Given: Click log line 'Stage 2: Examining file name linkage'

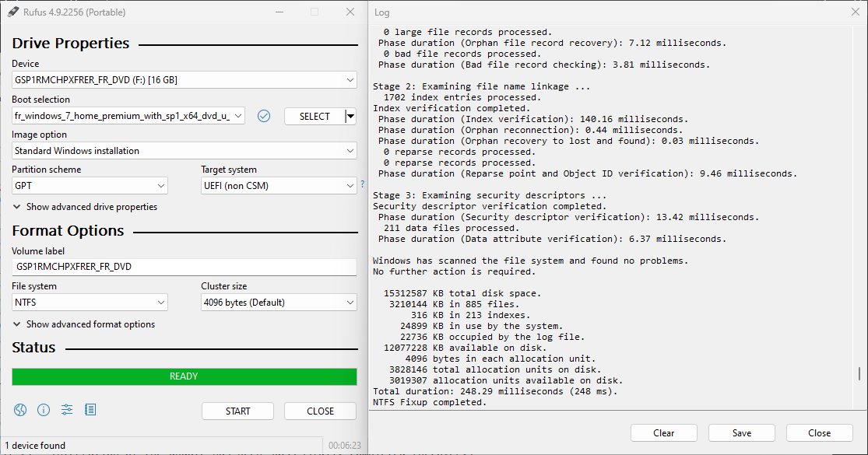Looking at the screenshot, I should [481, 87].
